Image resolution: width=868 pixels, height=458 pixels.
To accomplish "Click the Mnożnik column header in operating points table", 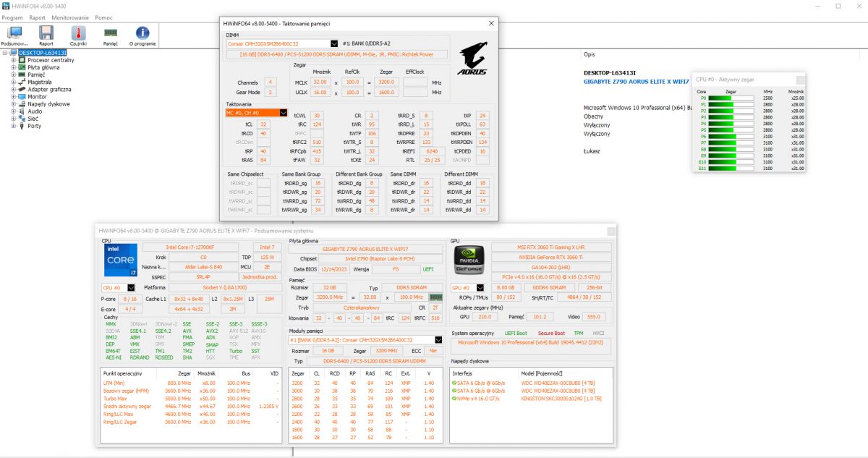I will point(208,373).
